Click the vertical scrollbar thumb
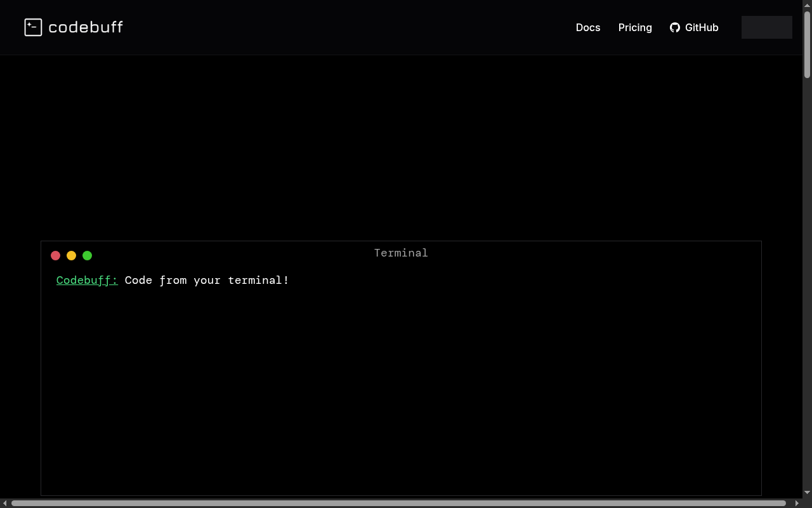Viewport: 812px width, 508px height. coord(808,44)
